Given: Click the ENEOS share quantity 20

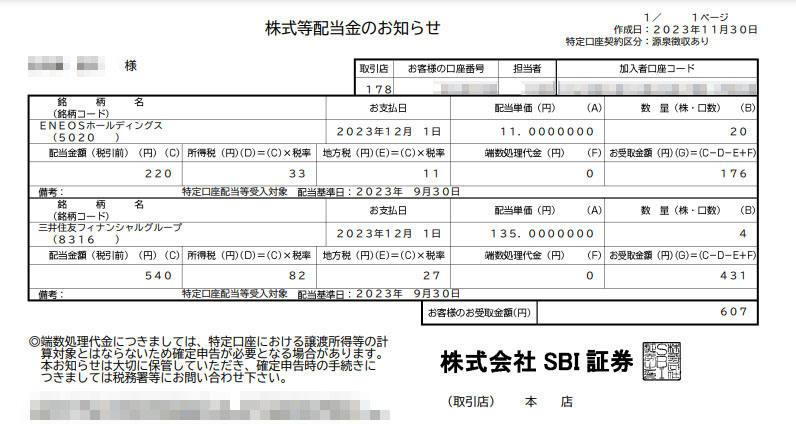Looking at the screenshot, I should pos(738,132).
